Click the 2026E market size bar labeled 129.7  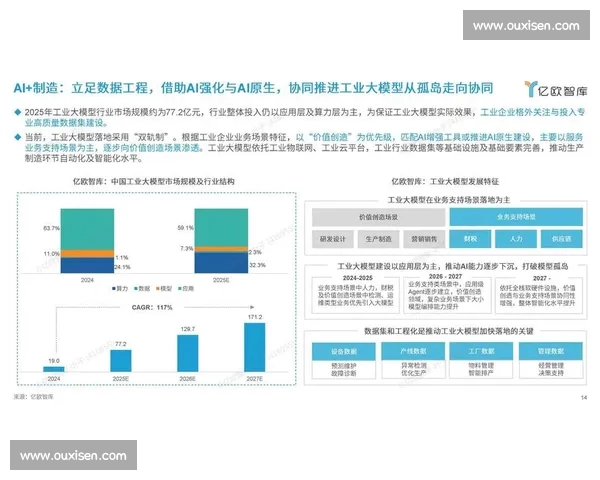pos(188,353)
